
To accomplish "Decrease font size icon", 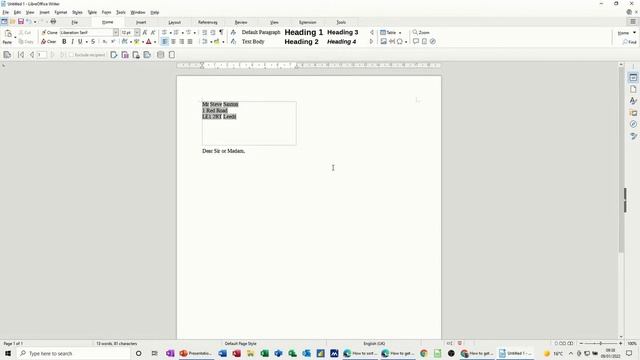I will tap(153, 32).
